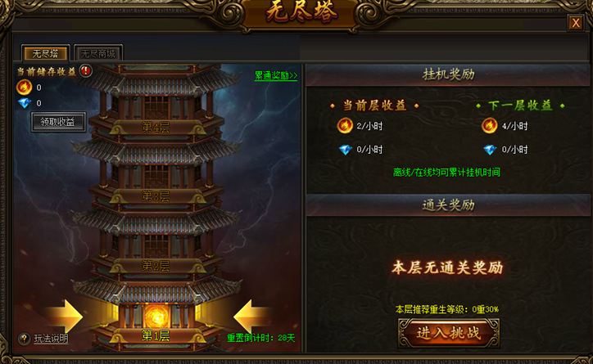Click the left golden arrow by tower

65,316
